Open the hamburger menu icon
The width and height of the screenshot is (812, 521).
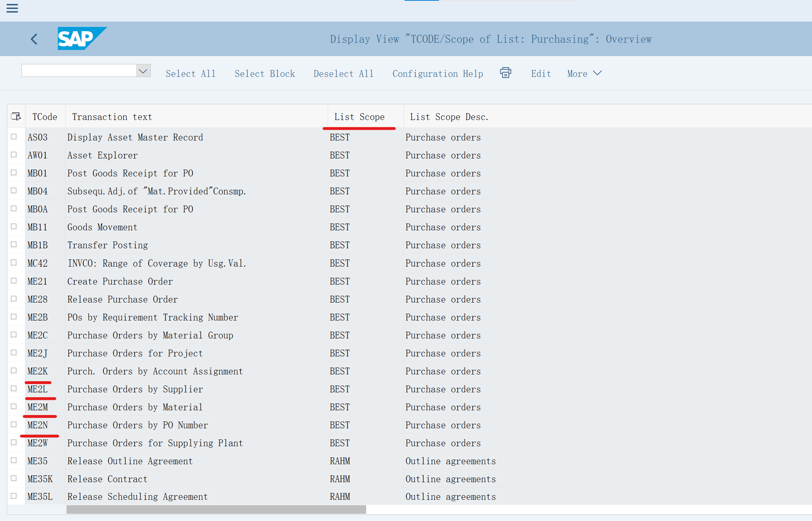[x=12, y=8]
